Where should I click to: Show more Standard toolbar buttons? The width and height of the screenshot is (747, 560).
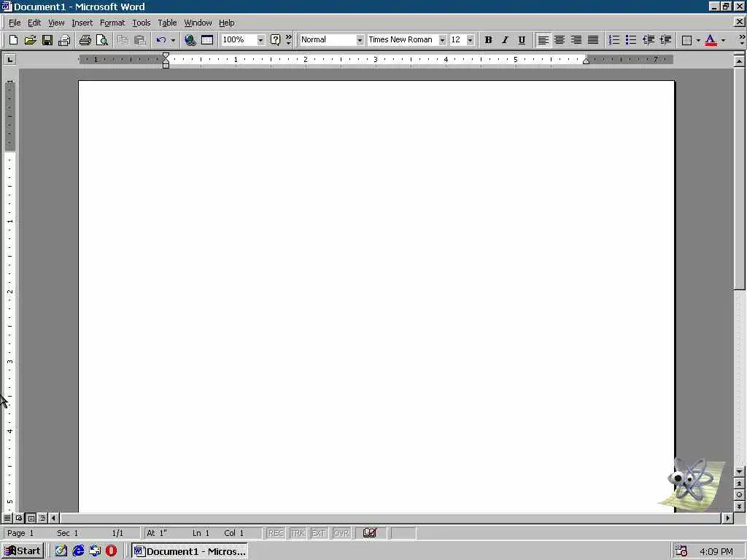click(288, 40)
